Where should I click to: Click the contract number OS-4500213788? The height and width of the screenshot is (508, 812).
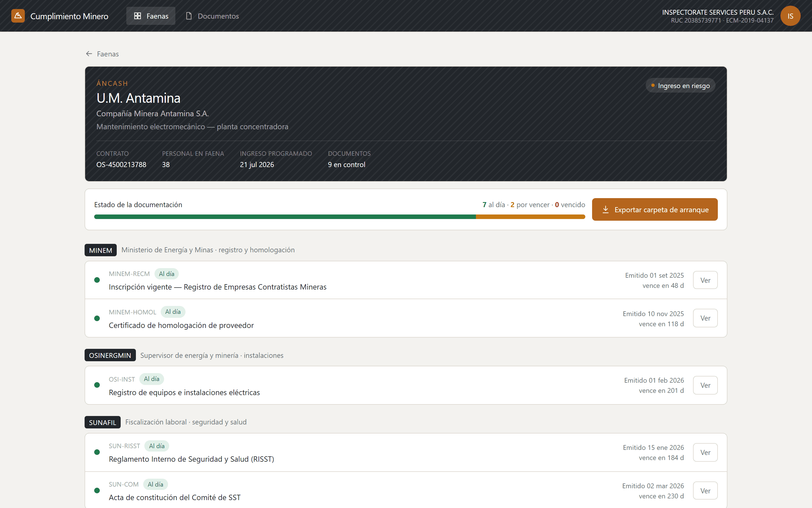click(x=121, y=165)
